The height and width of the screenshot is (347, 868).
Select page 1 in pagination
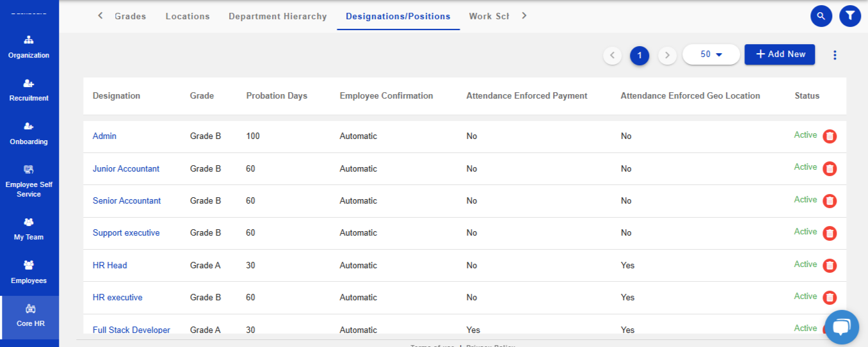[x=639, y=56]
